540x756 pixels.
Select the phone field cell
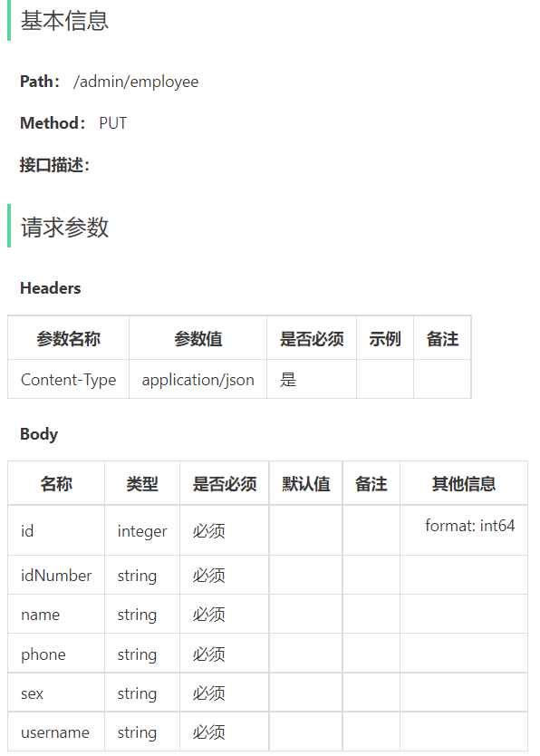tap(56, 654)
